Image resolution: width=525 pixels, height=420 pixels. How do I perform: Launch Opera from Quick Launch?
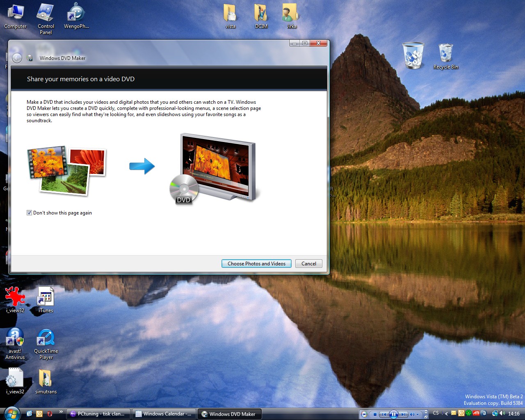tap(50, 414)
